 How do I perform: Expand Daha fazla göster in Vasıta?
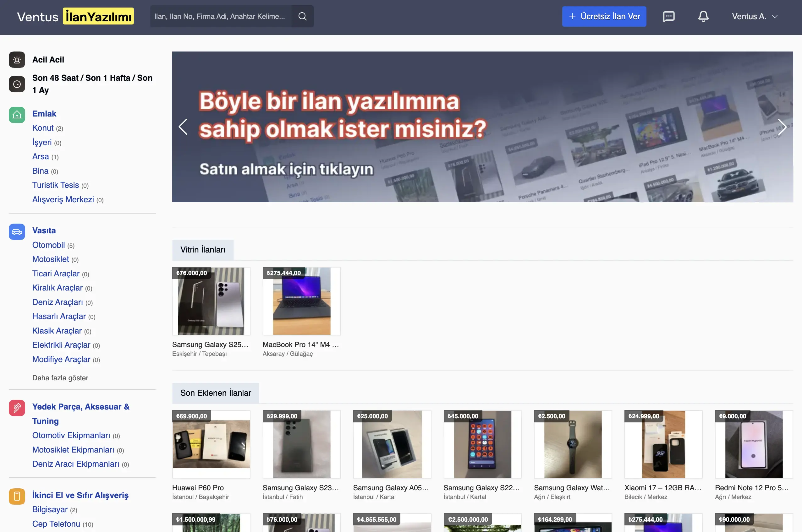tap(60, 377)
